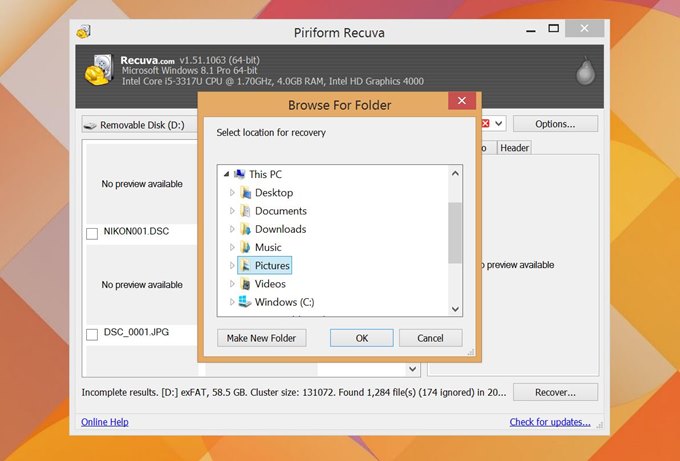Image resolution: width=680 pixels, height=461 pixels.
Task: Expand the Music tree node
Action: pos(232,247)
